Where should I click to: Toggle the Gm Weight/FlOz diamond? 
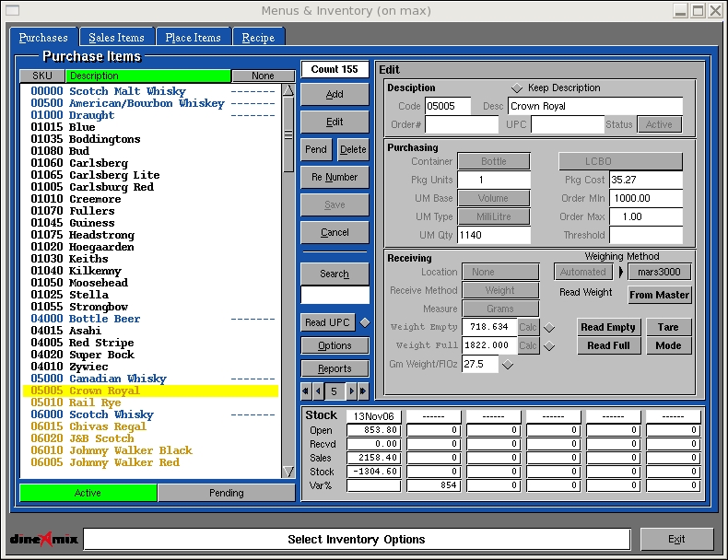[508, 365]
